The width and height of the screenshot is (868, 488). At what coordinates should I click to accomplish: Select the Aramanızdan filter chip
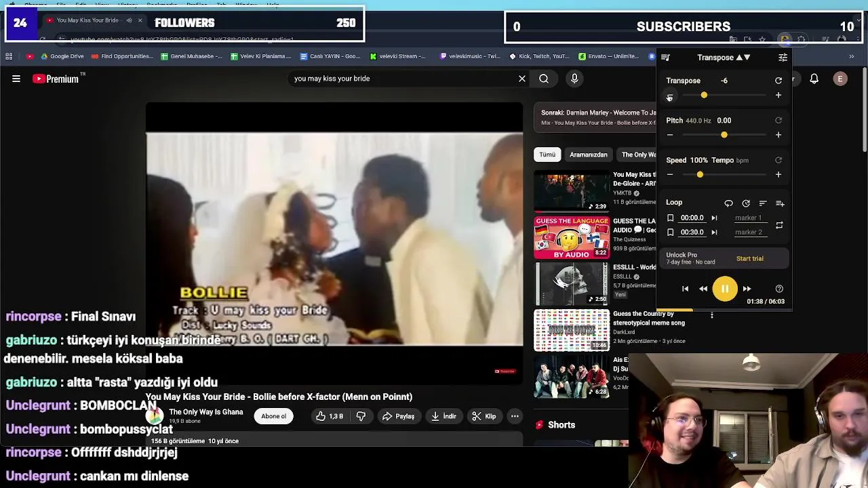(x=589, y=155)
